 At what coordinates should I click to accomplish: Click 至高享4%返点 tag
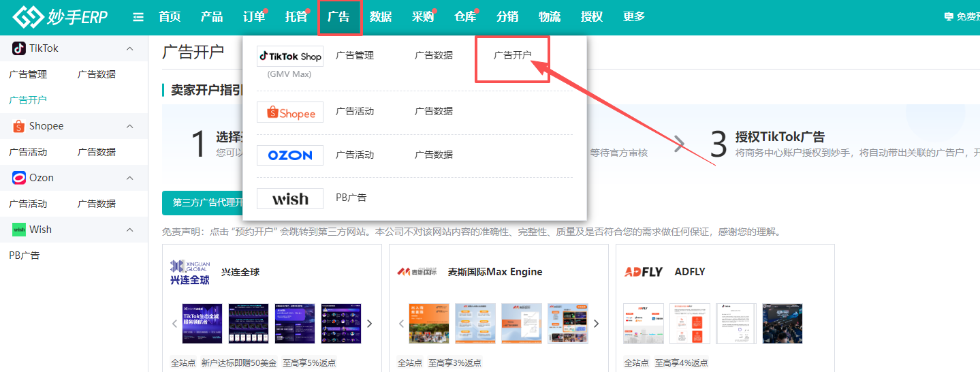pos(682,363)
